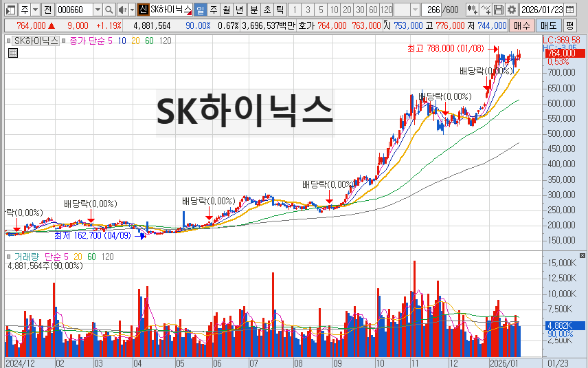Click the SK하이닉스 stock name field
588x368 pixels.
coord(170,10)
